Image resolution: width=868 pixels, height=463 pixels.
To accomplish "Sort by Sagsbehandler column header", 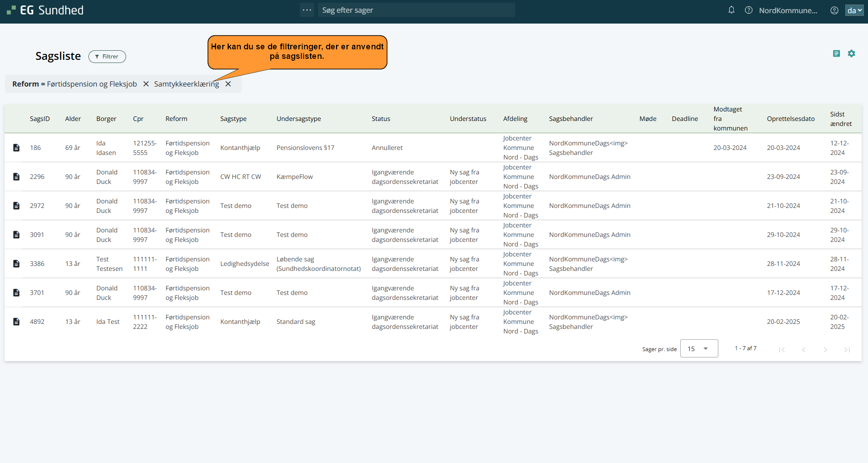I will point(571,119).
